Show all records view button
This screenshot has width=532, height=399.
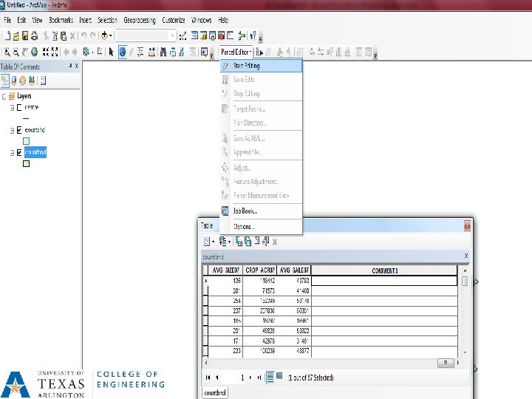click(x=270, y=377)
